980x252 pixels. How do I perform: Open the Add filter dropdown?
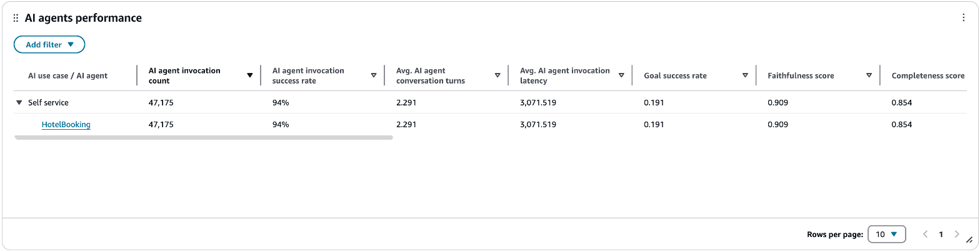click(49, 45)
